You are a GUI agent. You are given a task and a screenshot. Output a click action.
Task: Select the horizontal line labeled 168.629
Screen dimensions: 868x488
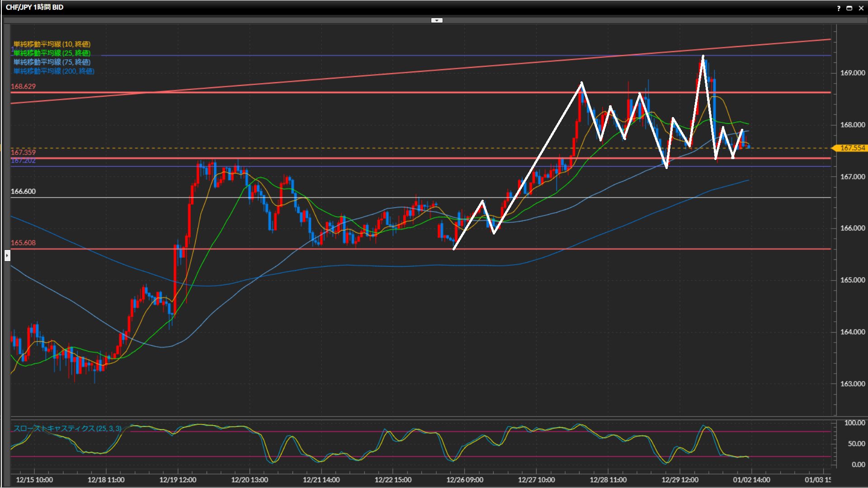pos(316,92)
